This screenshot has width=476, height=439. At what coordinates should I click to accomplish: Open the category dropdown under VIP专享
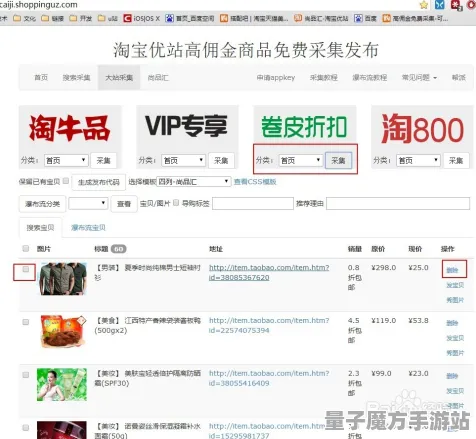pyautogui.click(x=183, y=161)
